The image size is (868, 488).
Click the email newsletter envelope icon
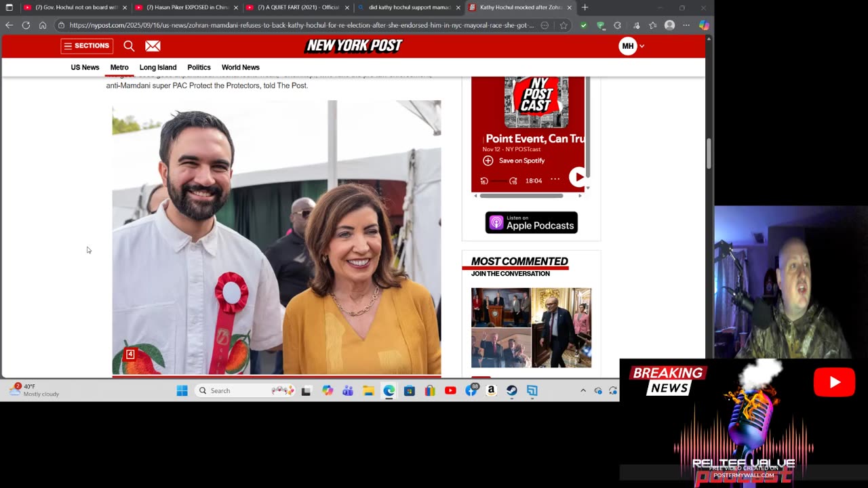(153, 46)
